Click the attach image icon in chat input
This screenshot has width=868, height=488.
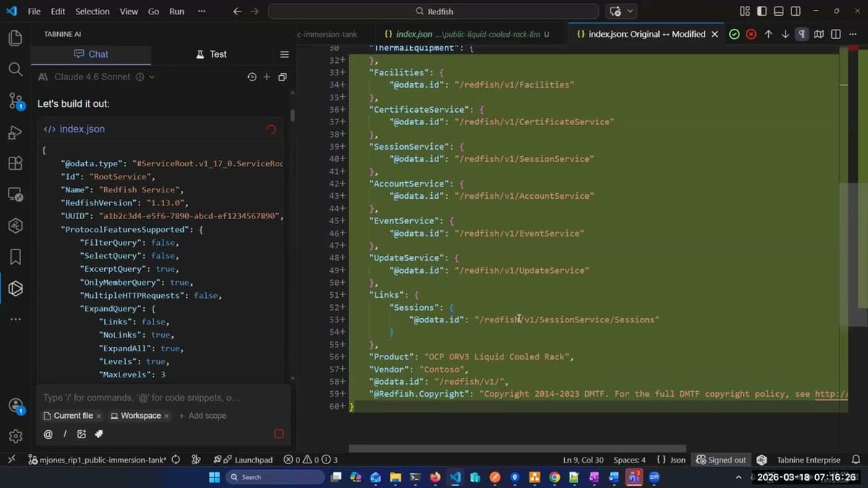click(82, 434)
